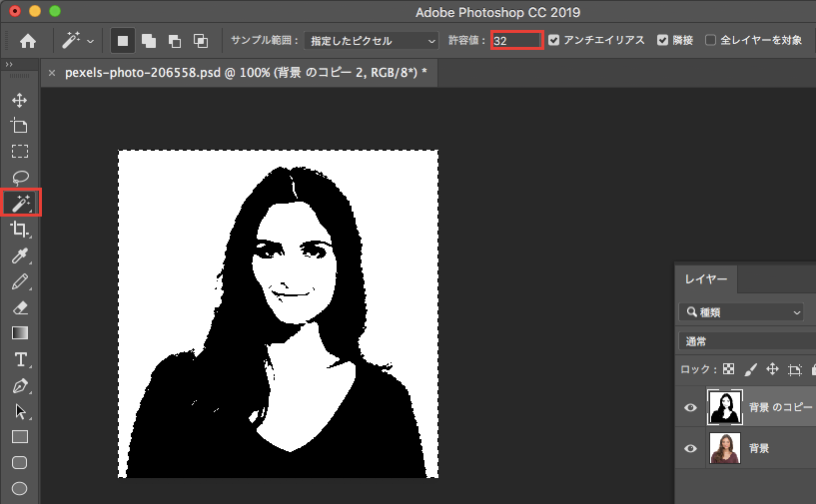Select the Pen tool

click(19, 385)
